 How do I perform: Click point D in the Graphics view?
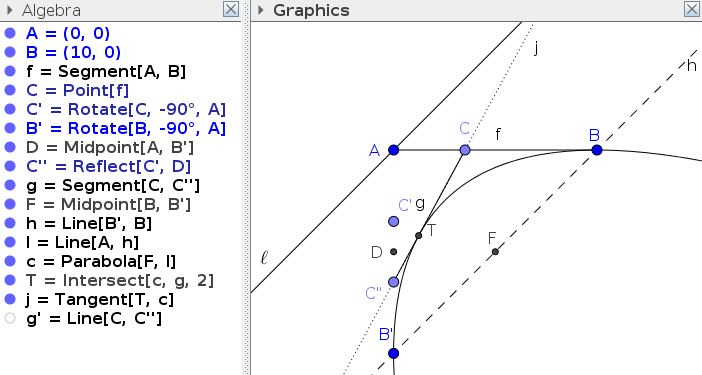pos(394,252)
